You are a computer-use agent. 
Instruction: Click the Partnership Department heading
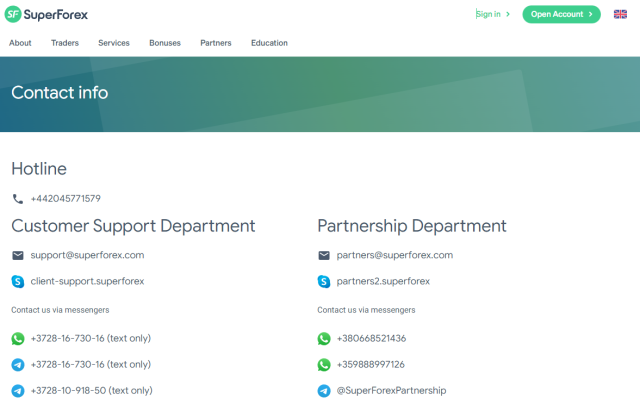coord(412,226)
